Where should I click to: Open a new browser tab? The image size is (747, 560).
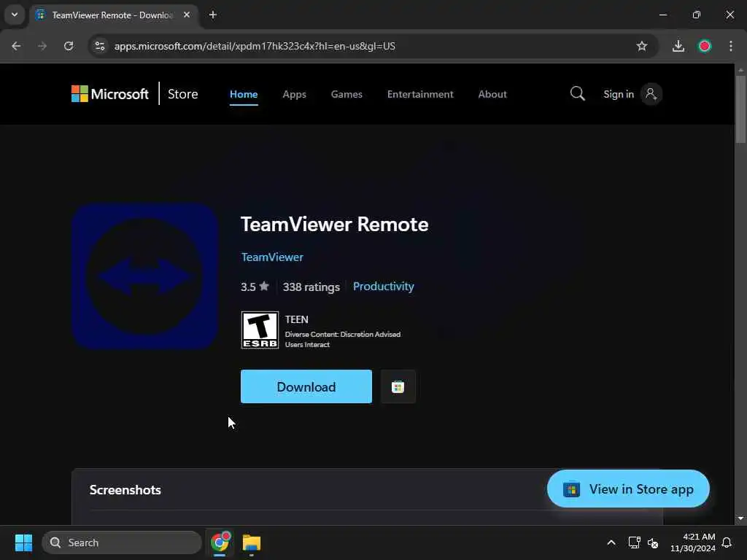tap(213, 15)
